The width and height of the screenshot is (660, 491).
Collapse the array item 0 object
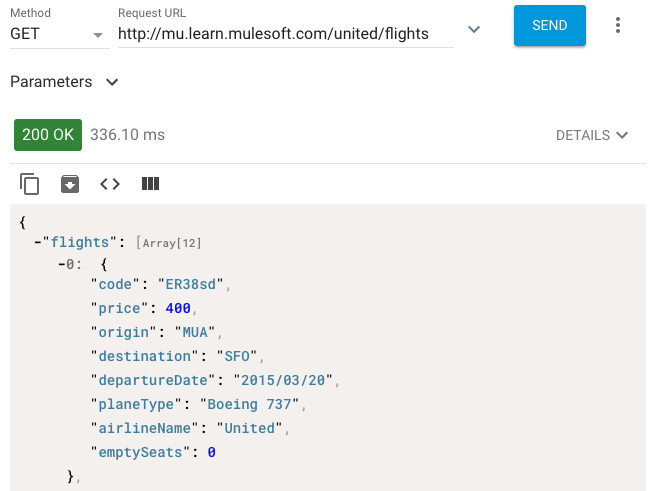coord(62,264)
